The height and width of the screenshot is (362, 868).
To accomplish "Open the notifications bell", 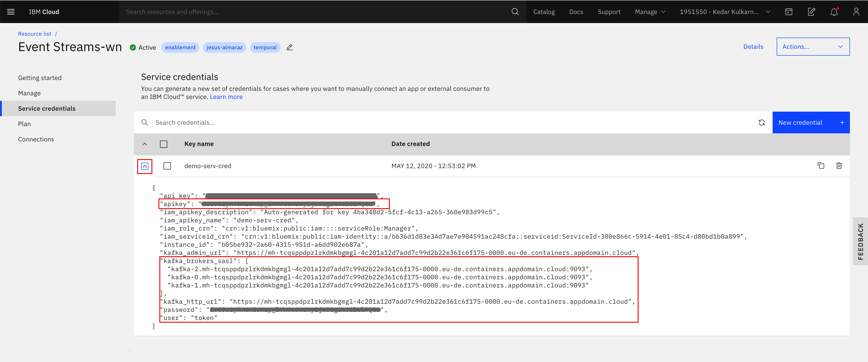I will pyautogui.click(x=834, y=12).
